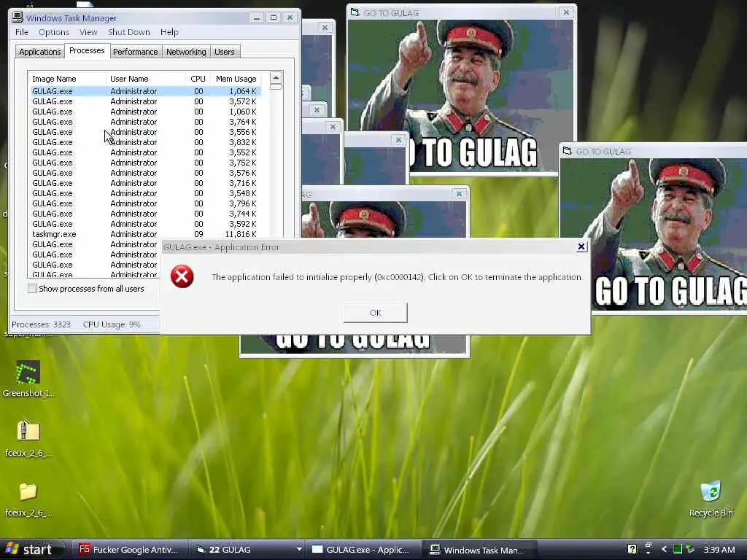Switch to the Processes tab
Screen dimensions: 747x560
pyautogui.click(x=87, y=50)
